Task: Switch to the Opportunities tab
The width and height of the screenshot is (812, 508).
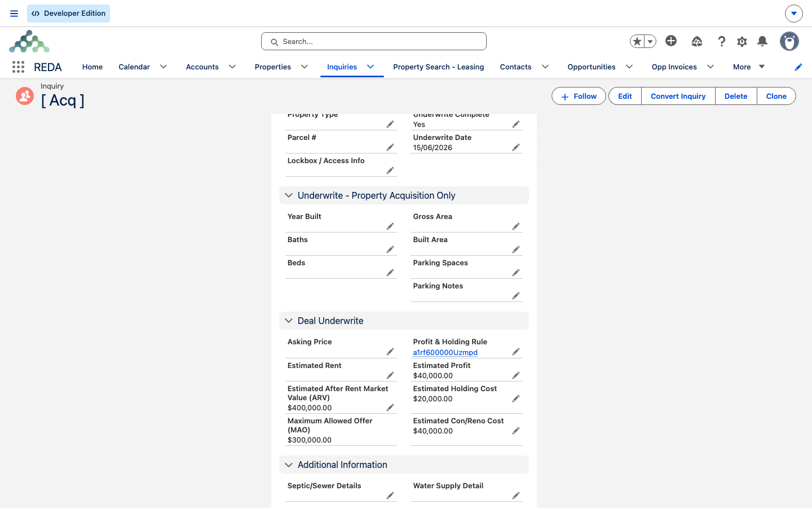Action: [x=592, y=67]
